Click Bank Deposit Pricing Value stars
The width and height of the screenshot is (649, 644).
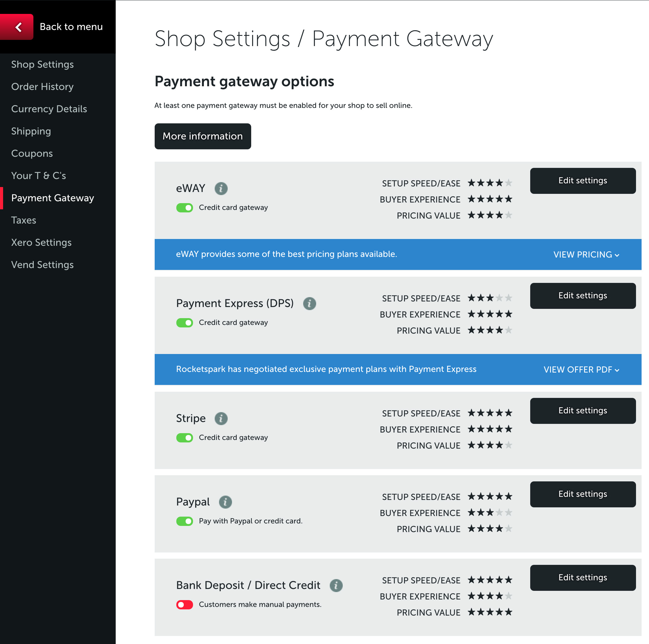pyautogui.click(x=490, y=612)
